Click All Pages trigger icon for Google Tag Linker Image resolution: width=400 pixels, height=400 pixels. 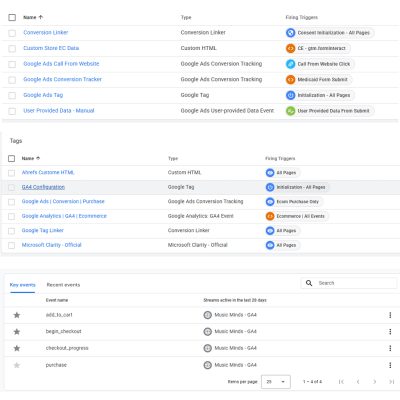[x=270, y=231]
